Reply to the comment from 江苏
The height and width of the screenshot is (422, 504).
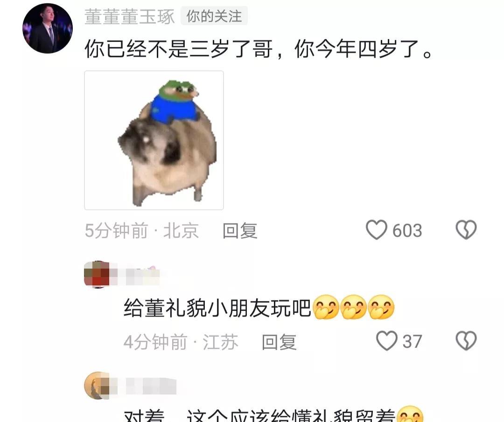click(x=279, y=342)
